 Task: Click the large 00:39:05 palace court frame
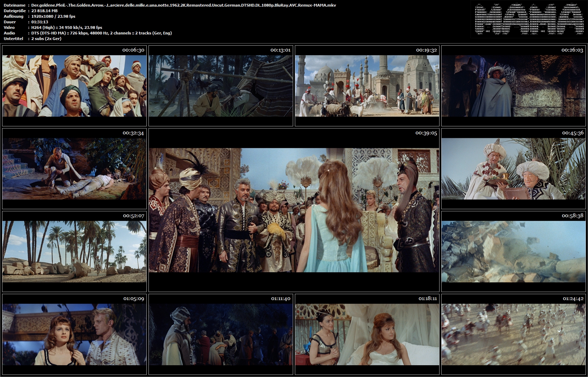(294, 210)
